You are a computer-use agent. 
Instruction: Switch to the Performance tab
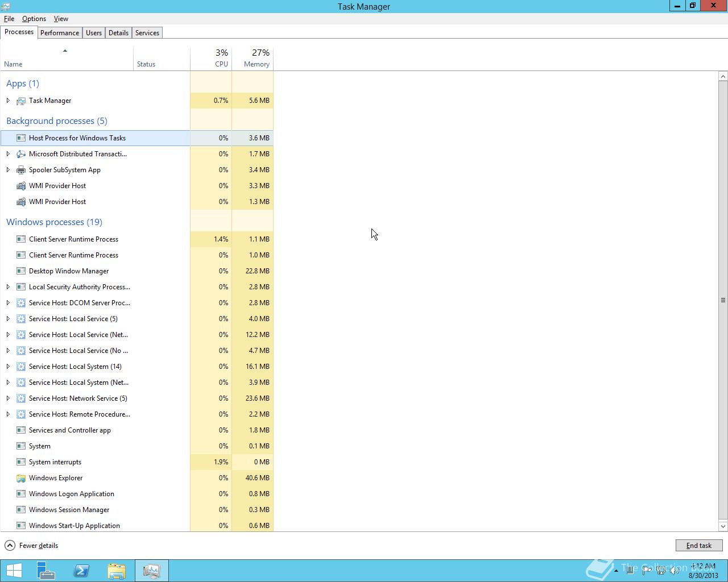(x=60, y=33)
